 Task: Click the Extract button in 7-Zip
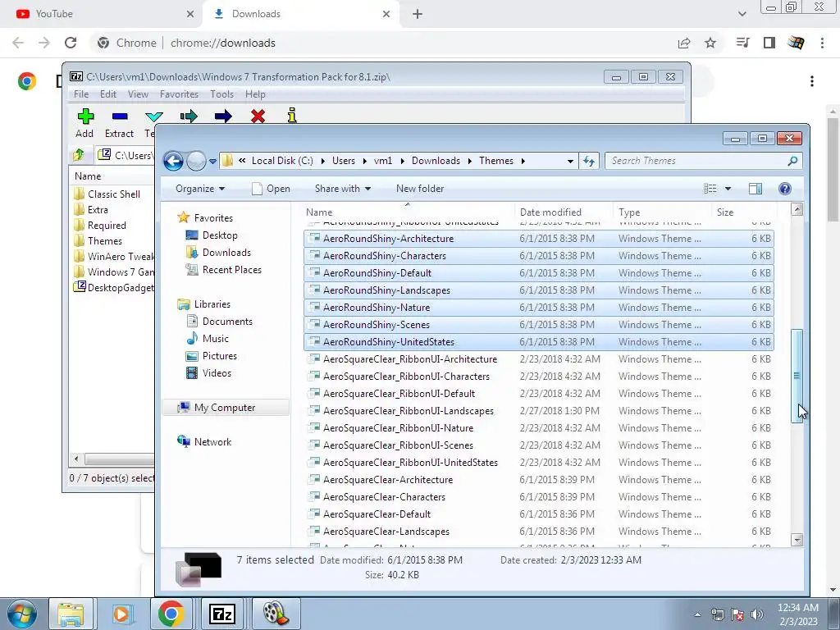(119, 123)
